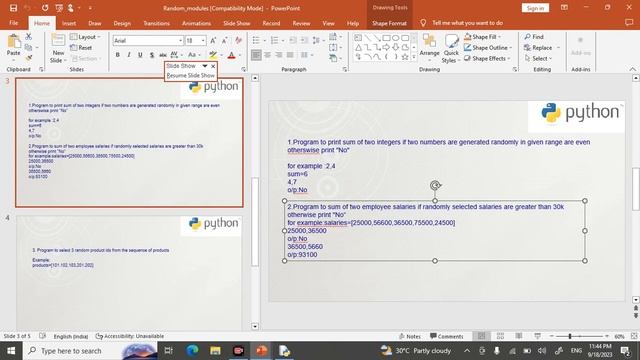Clear all formatting icon
The width and height of the screenshot is (640, 360).
point(239,40)
